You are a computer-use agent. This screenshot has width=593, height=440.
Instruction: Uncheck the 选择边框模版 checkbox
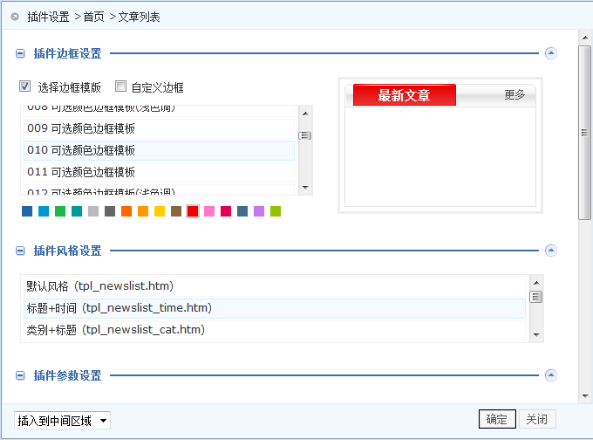25,86
